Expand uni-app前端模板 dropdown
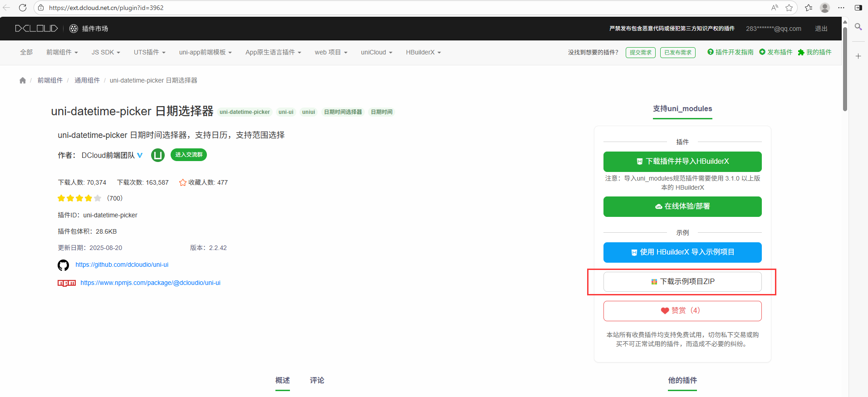Image resolution: width=868 pixels, height=397 pixels. point(206,52)
